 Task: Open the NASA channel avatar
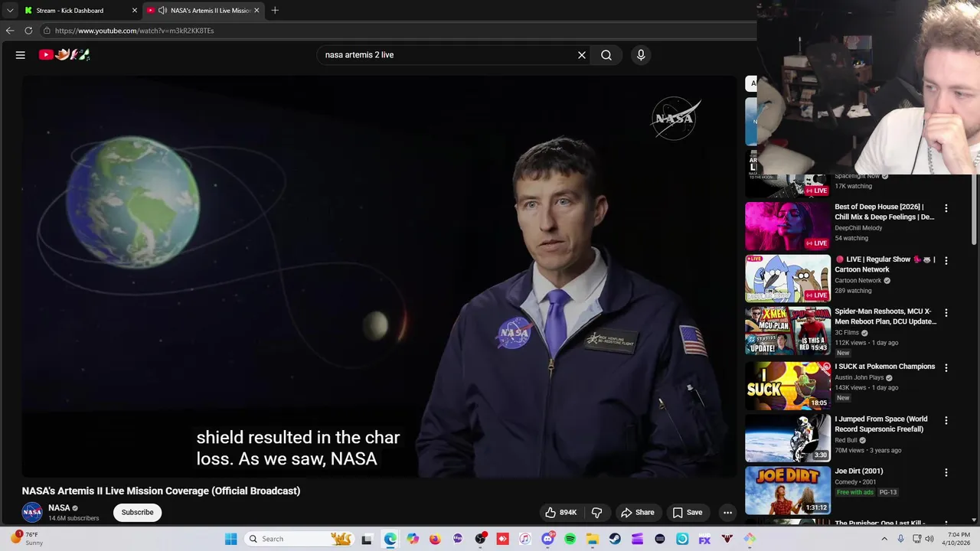point(32,513)
